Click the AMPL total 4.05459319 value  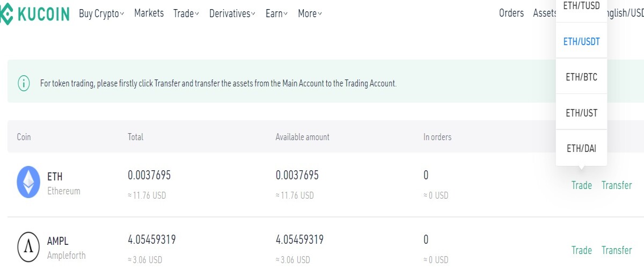pyautogui.click(x=152, y=239)
